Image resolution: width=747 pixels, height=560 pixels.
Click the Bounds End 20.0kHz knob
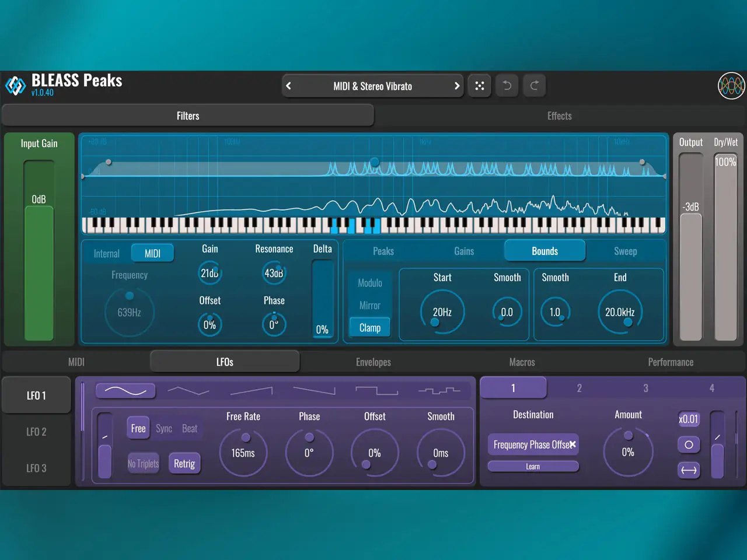620,312
